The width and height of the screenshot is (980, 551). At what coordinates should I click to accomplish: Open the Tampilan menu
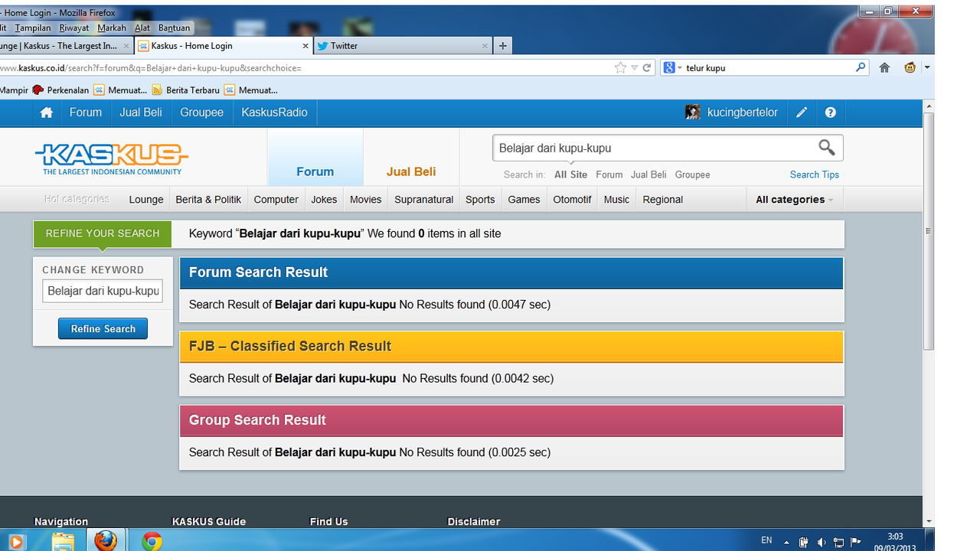click(x=33, y=28)
